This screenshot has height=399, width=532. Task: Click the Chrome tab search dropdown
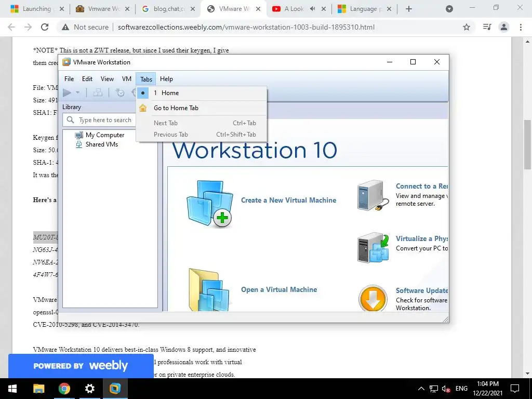tap(449, 9)
